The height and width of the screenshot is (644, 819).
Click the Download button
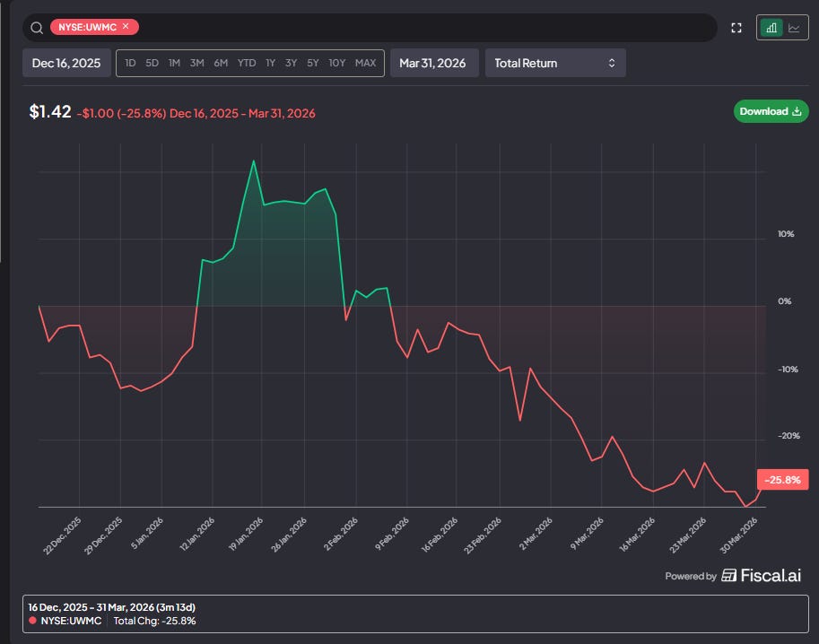pyautogui.click(x=771, y=111)
